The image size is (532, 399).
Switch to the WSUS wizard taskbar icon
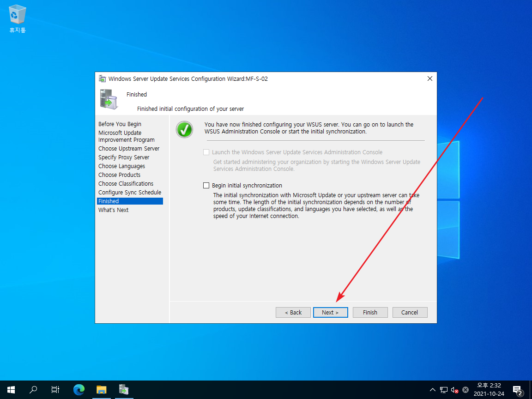(x=124, y=389)
